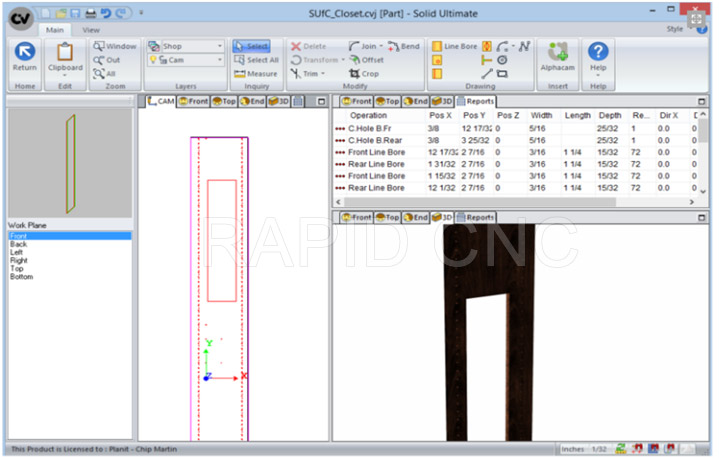
Task: Click the Redo arrow icon
Action: click(x=121, y=13)
